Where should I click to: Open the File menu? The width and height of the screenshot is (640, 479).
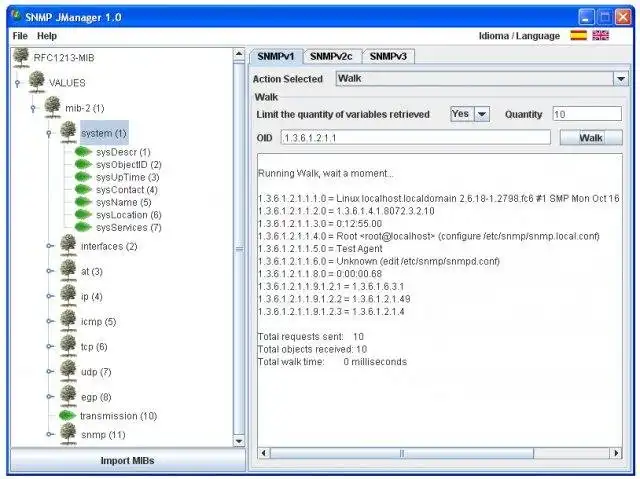click(x=20, y=36)
